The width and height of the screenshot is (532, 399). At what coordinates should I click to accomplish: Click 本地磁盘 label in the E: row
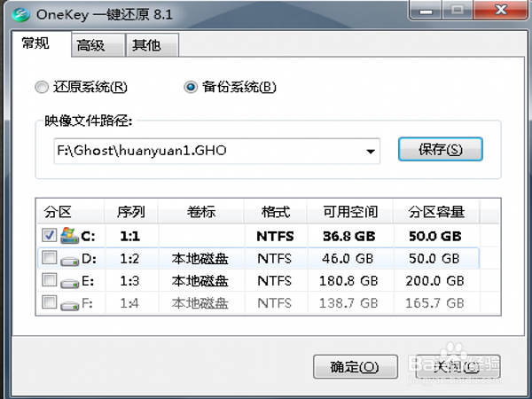point(199,281)
